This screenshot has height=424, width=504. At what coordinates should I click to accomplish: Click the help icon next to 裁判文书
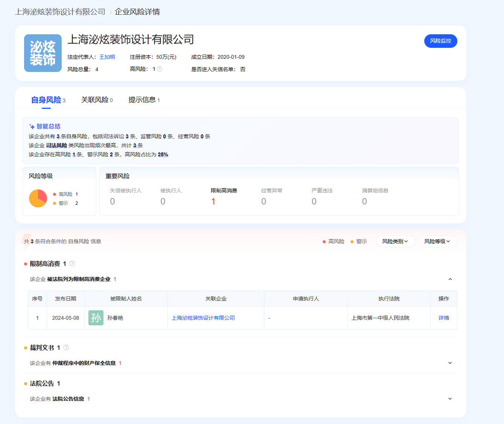(66, 348)
